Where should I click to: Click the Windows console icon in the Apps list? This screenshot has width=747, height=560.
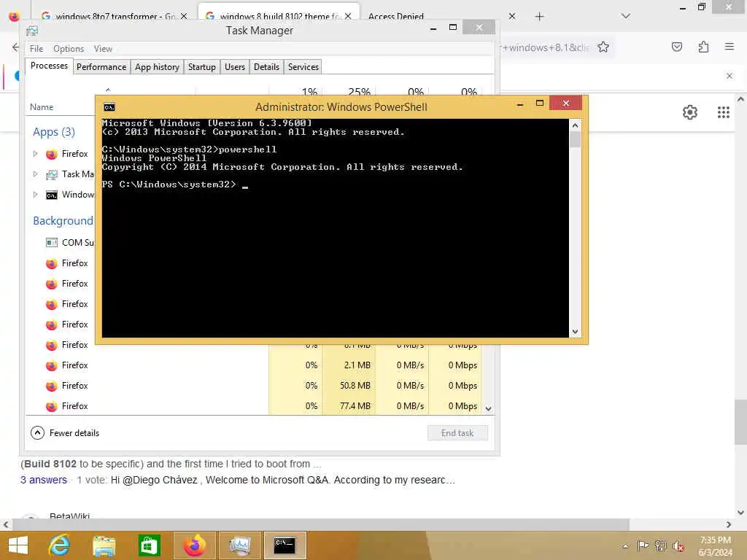click(x=52, y=195)
